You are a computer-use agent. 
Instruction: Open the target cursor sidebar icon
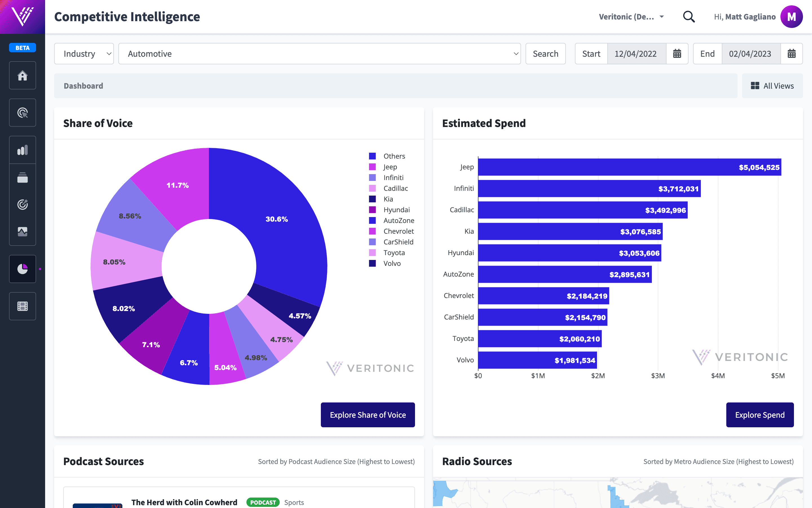23,113
